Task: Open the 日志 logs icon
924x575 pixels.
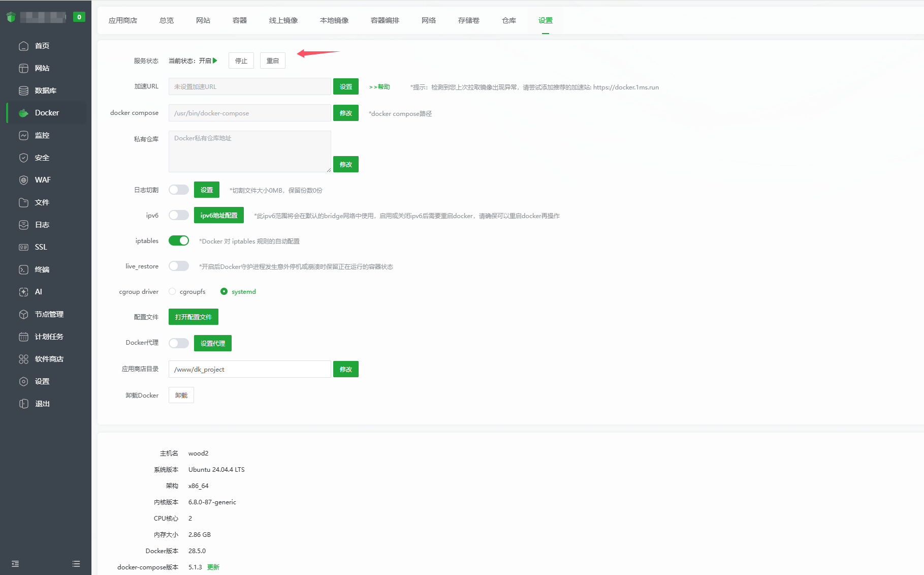Action: 23,225
